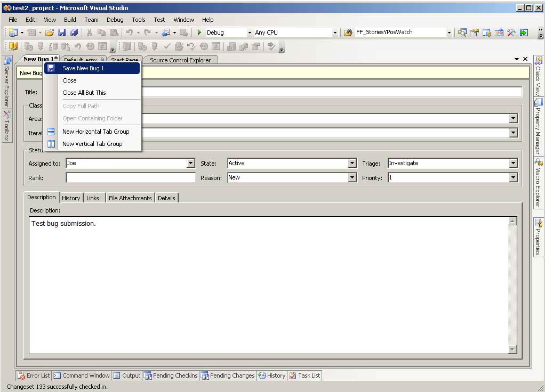The image size is (545, 392).
Task: Open the Reason dropdown showing New
Action: pos(352,177)
